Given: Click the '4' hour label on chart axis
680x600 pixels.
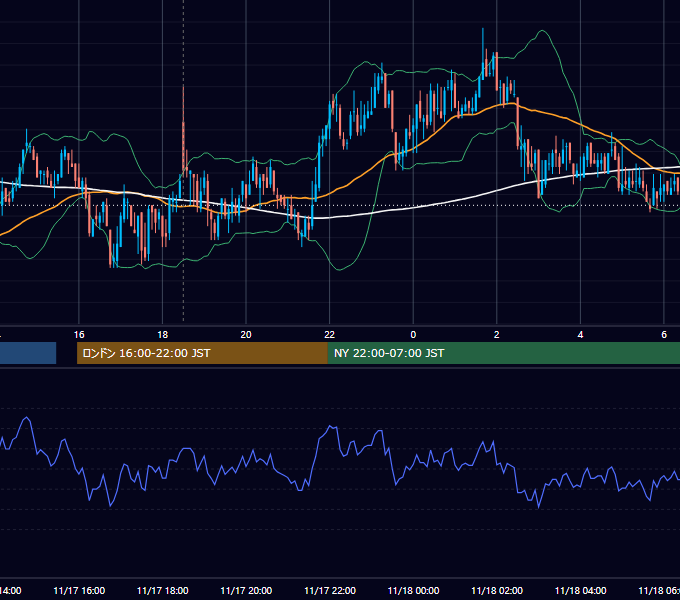Looking at the screenshot, I should click(x=580, y=335).
